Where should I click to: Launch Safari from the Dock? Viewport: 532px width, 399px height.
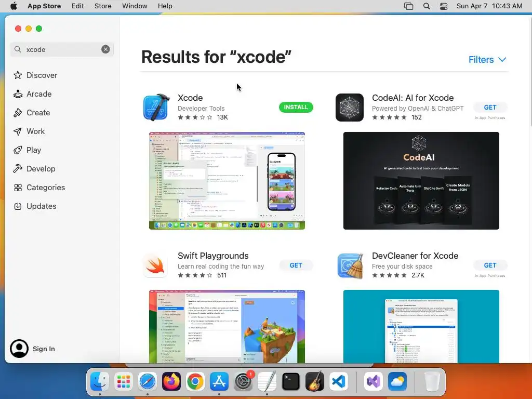click(147, 381)
